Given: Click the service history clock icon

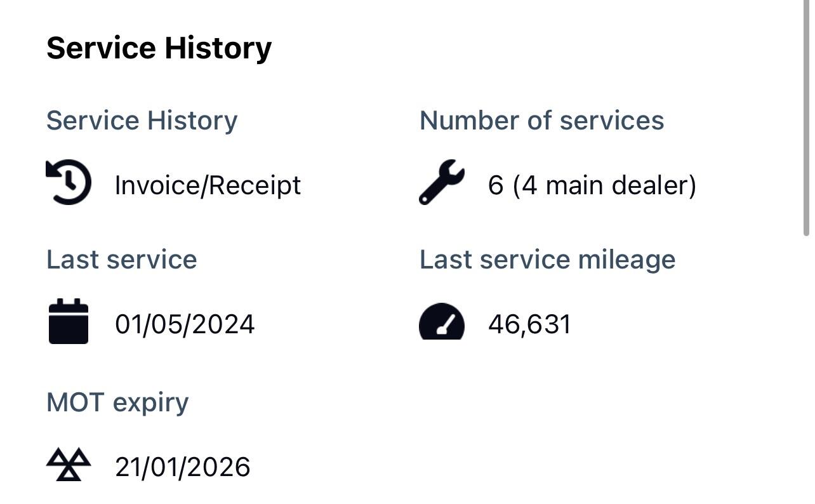Looking at the screenshot, I should click(69, 182).
